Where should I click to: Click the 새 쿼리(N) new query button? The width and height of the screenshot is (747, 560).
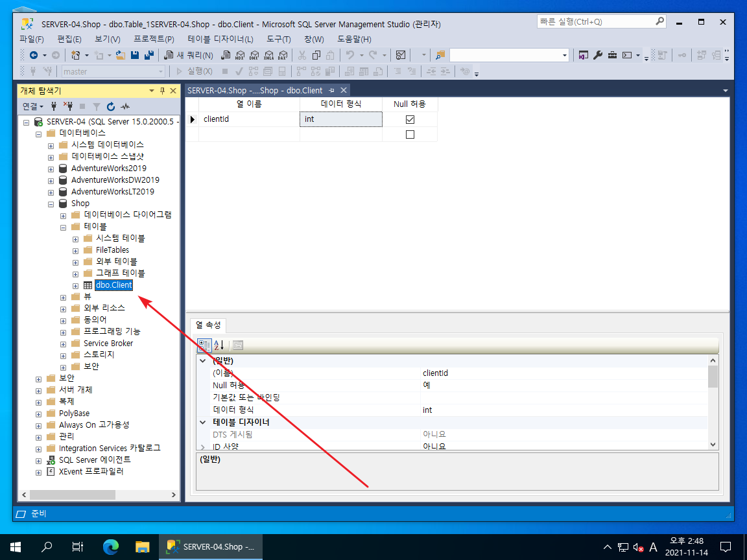pos(189,55)
